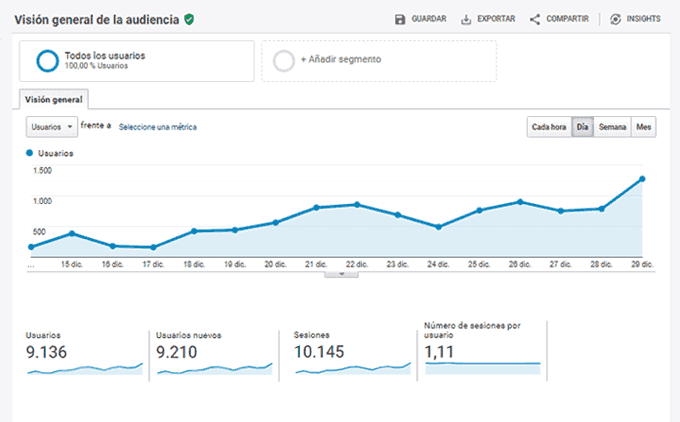Image resolution: width=680 pixels, height=422 pixels.
Task: Open the Insights panel icon
Action: (615, 19)
